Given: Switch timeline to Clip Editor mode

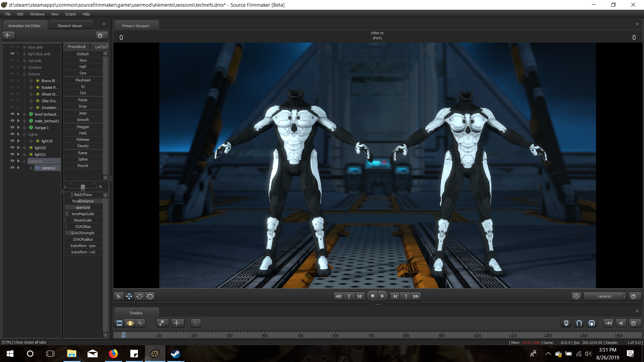Looking at the screenshot, I should click(x=119, y=323).
